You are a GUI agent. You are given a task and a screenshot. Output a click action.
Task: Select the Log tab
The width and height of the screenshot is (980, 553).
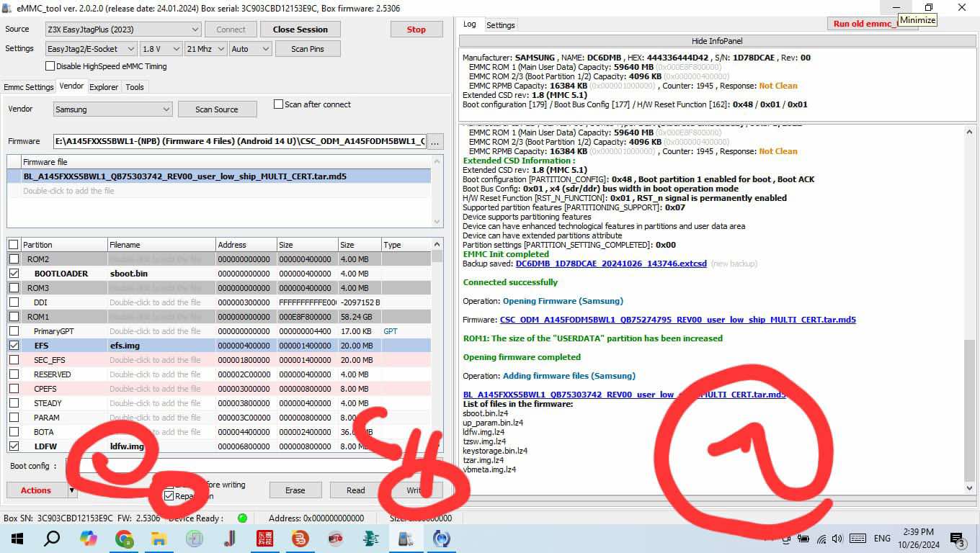[469, 24]
